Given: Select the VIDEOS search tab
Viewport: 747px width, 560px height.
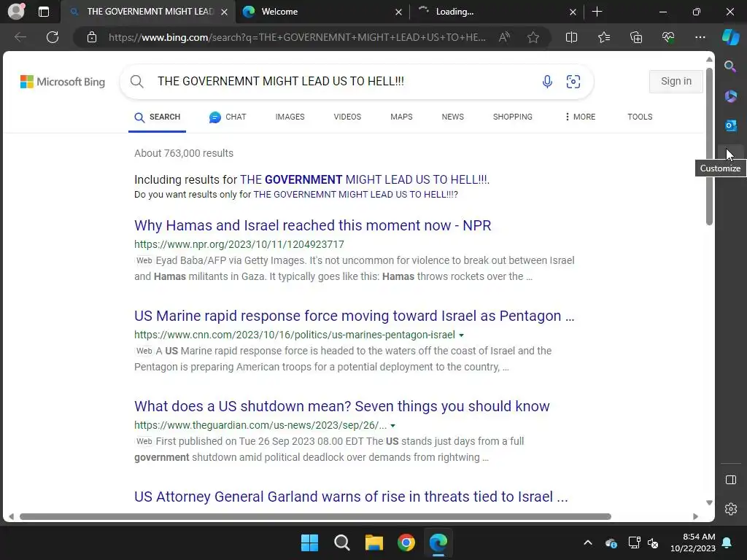Looking at the screenshot, I should click(347, 117).
